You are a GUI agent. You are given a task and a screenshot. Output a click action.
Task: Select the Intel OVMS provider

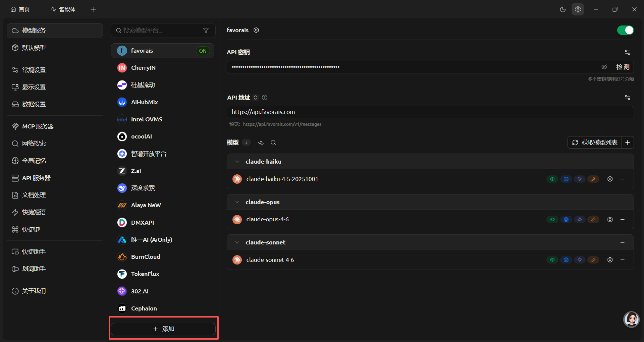click(163, 119)
